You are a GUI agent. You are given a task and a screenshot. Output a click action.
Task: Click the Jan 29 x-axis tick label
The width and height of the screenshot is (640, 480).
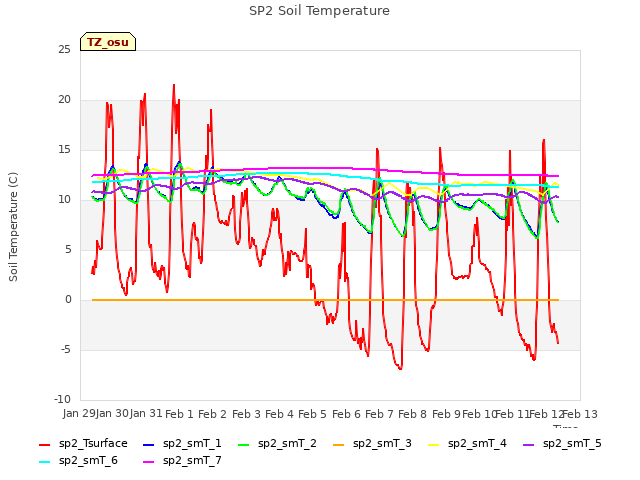click(x=78, y=413)
